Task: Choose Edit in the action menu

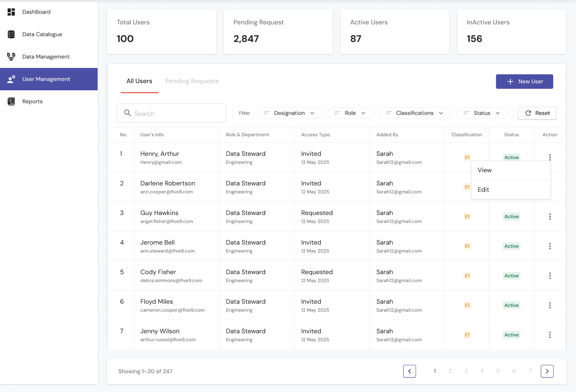Action: coord(483,190)
